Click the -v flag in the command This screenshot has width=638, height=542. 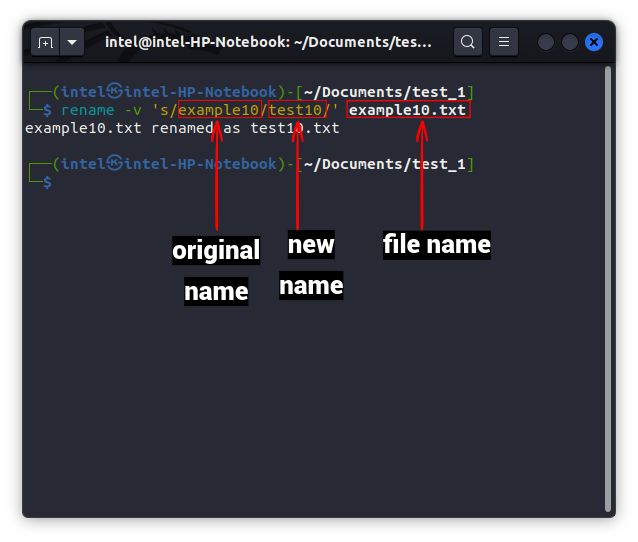tap(133, 110)
